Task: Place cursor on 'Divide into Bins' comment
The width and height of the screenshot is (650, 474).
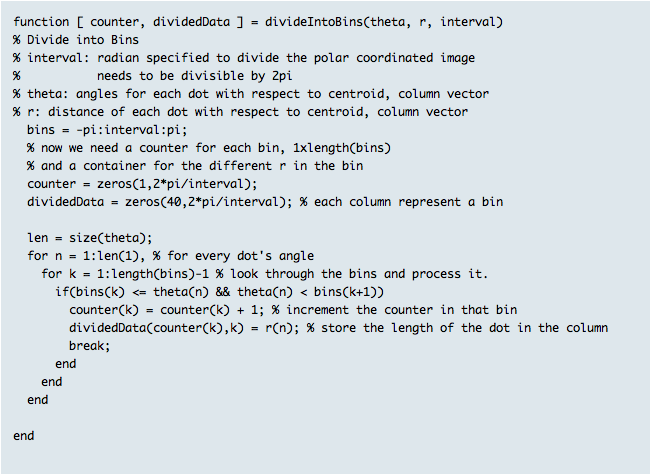Action: click(x=76, y=40)
